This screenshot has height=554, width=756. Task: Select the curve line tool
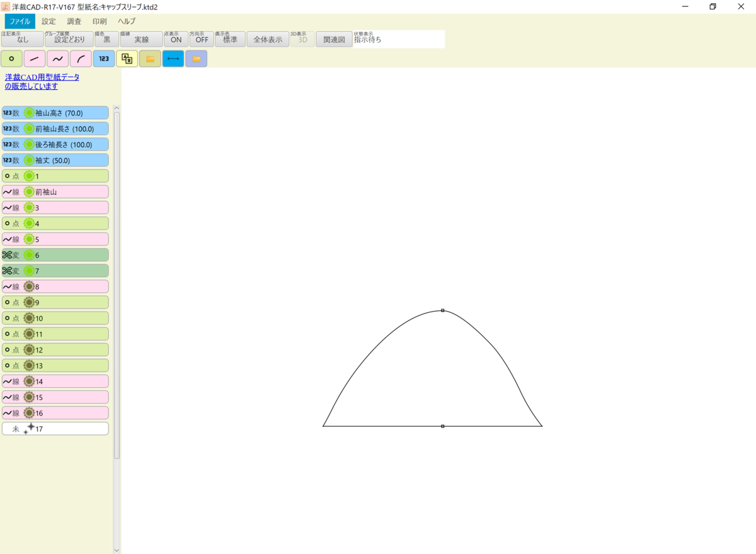pos(57,58)
